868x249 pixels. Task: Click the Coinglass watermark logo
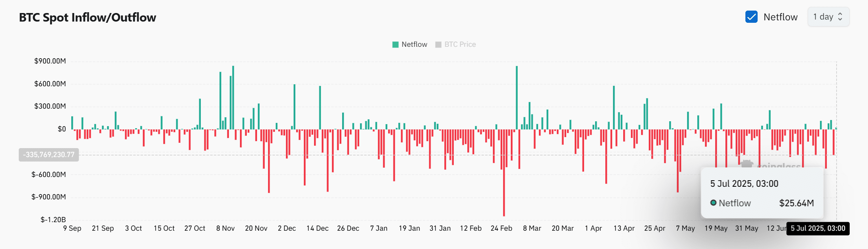point(747,164)
